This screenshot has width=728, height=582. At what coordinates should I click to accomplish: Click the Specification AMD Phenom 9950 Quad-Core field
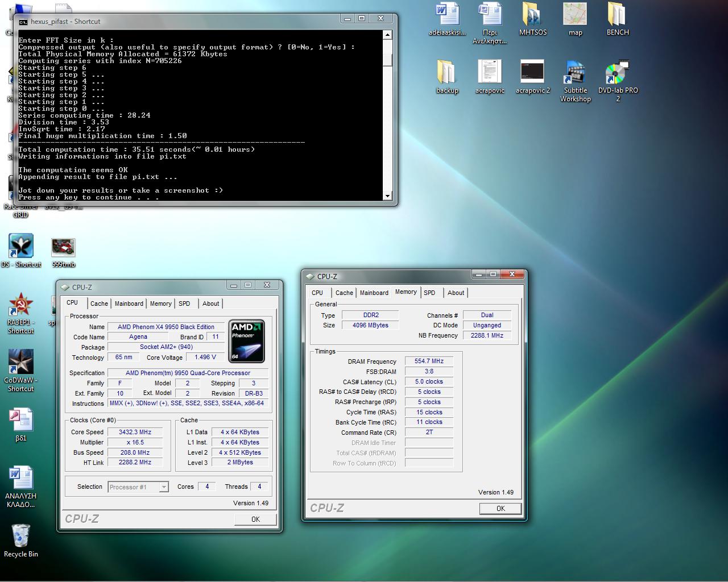click(x=188, y=373)
